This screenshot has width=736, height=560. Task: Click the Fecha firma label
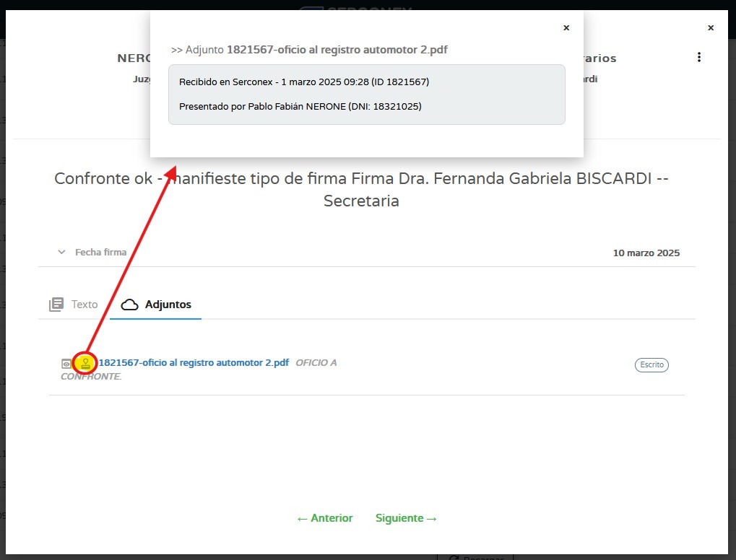coord(100,253)
